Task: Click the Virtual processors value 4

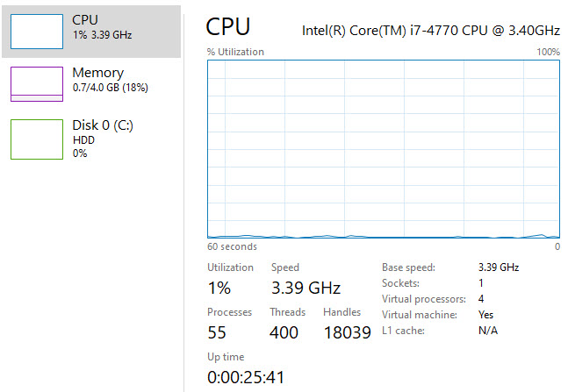Action: [481, 298]
